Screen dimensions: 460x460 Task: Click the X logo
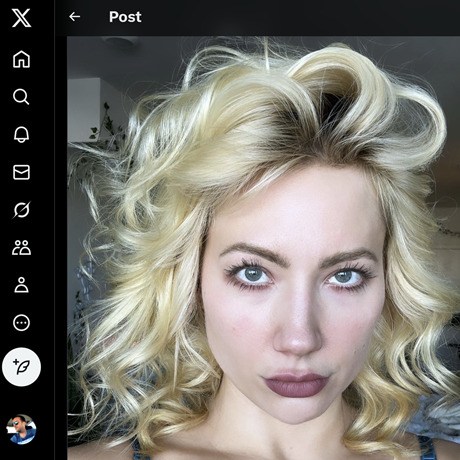point(21,18)
